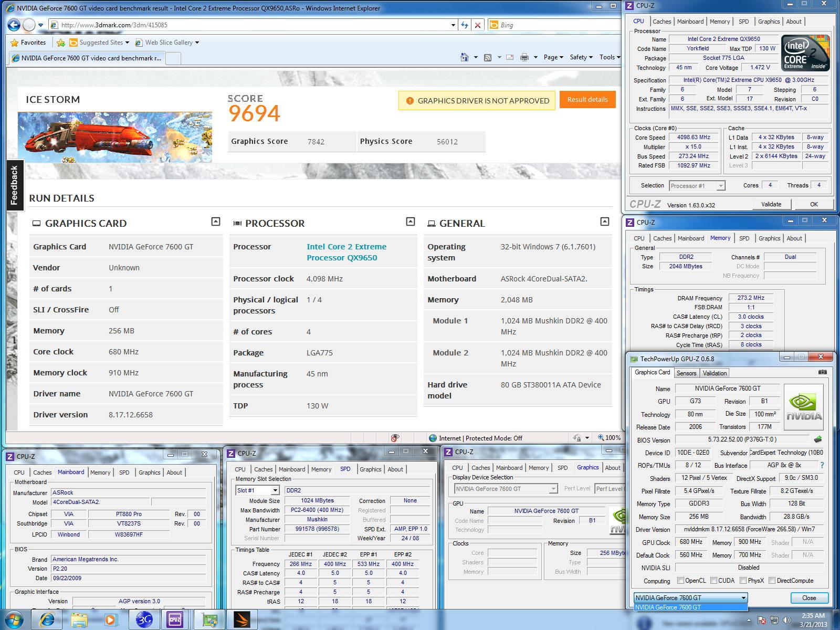The image size is (840, 630).
Task: Click the Validate button in CPU-Z
Action: tap(771, 204)
